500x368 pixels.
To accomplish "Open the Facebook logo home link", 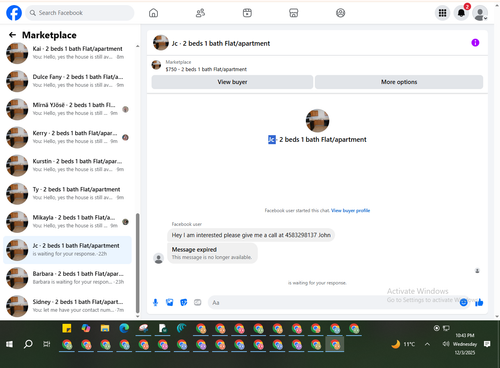I will click(14, 13).
